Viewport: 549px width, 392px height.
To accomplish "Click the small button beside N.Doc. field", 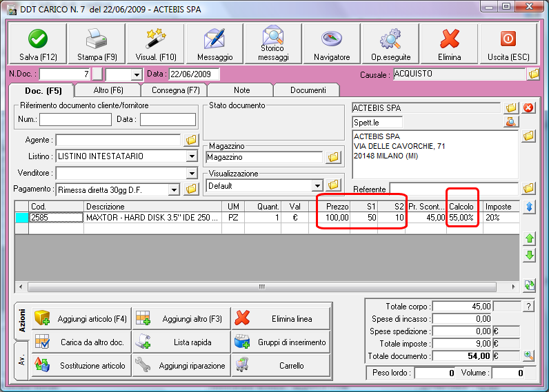I will (97, 74).
